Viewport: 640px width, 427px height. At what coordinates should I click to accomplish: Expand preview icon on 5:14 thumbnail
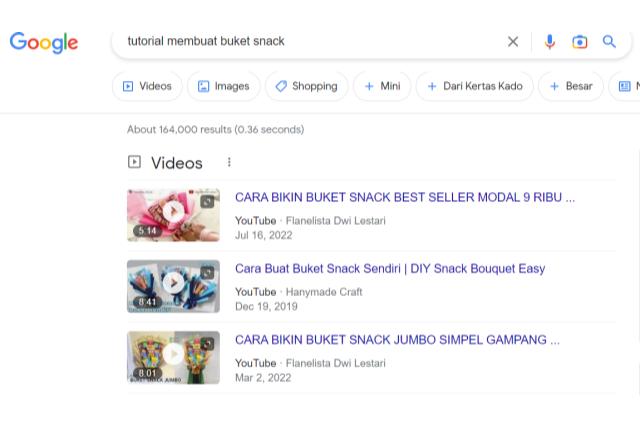207,201
